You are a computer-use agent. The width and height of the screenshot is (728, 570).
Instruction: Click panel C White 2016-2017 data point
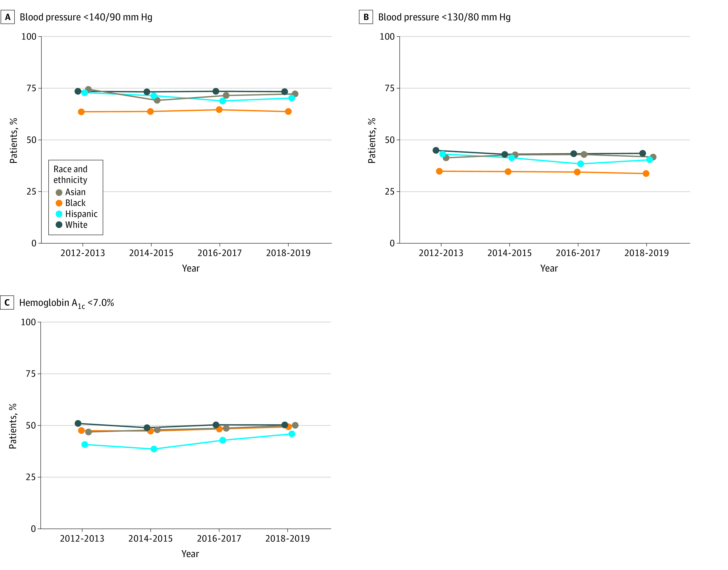[216, 425]
